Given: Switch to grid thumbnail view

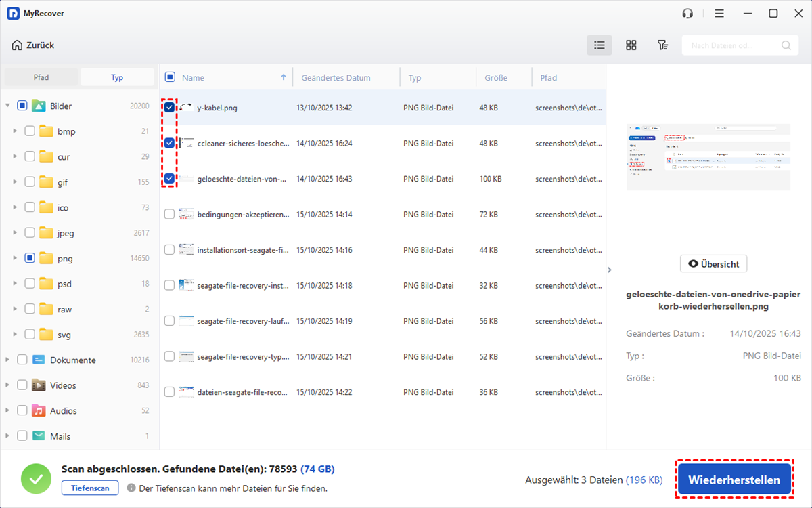Looking at the screenshot, I should click(x=631, y=45).
